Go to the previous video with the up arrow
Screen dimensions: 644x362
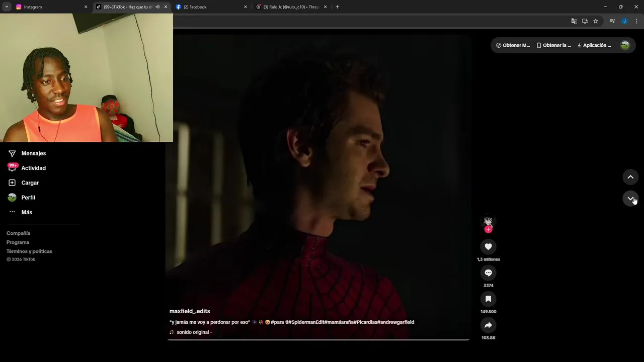[630, 177]
